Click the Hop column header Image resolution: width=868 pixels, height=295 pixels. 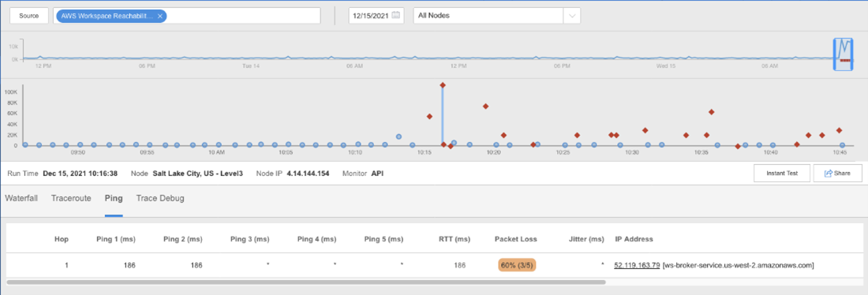(62, 239)
